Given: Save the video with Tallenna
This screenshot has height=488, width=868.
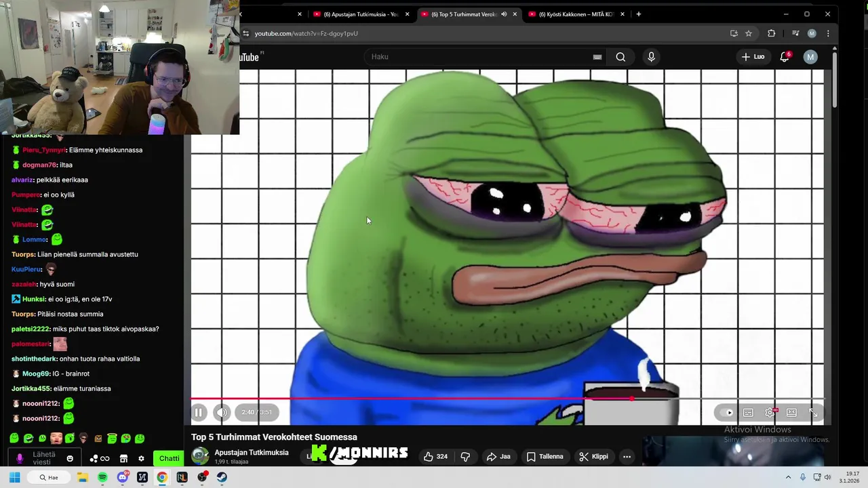Looking at the screenshot, I should click(545, 456).
